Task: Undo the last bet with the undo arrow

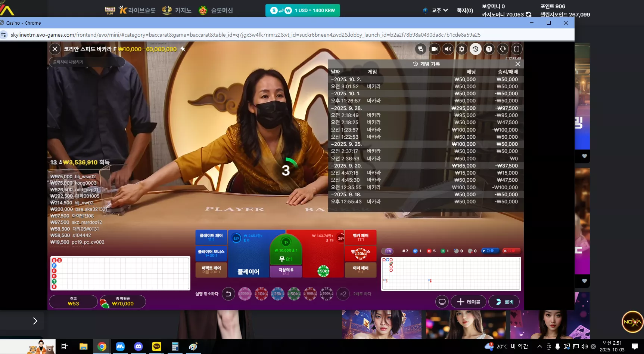Action: [228, 294]
